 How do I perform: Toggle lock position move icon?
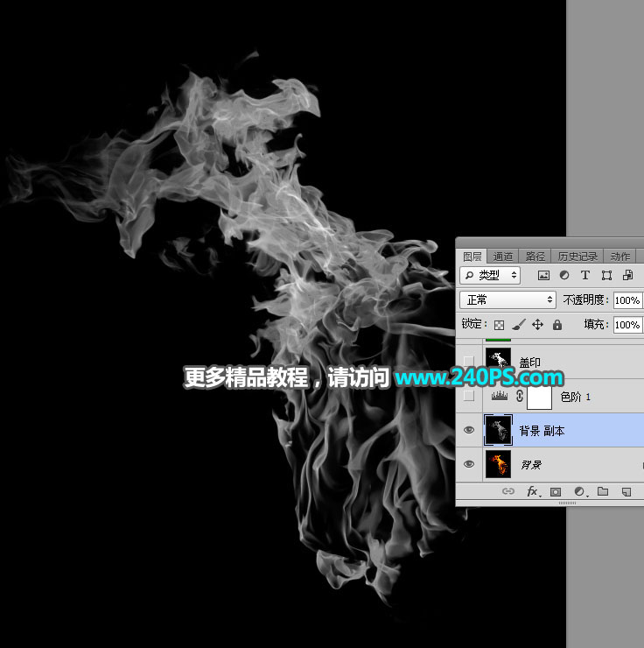(537, 325)
